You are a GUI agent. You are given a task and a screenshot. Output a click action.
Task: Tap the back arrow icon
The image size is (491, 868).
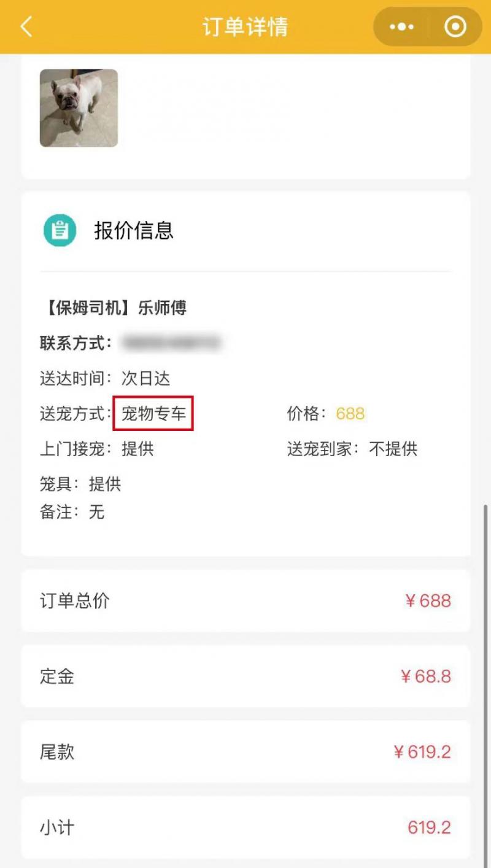[x=26, y=27]
